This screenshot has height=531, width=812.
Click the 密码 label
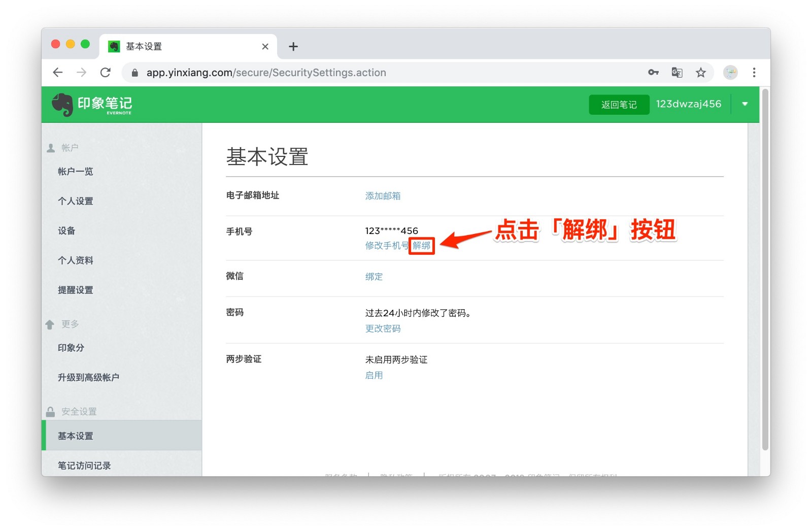(x=235, y=313)
